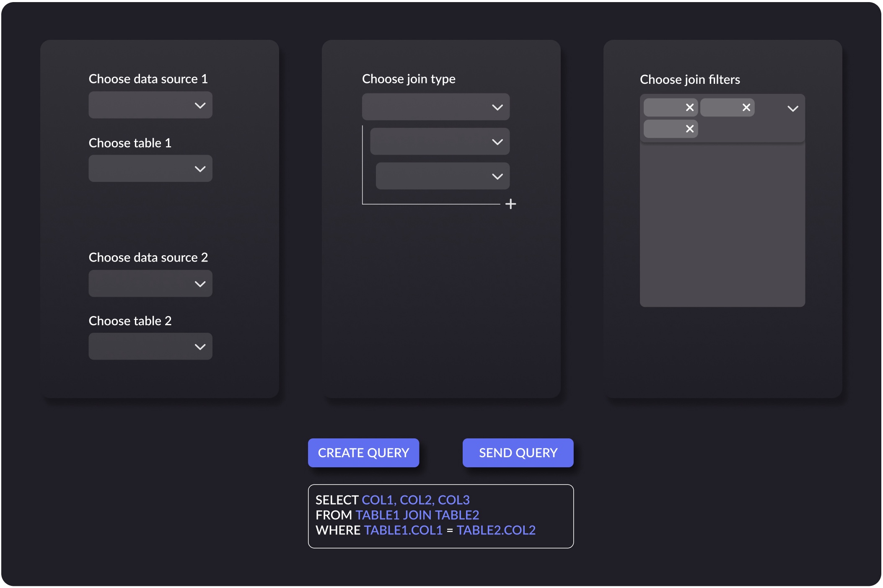Open the second nested join dropdown

click(x=443, y=176)
